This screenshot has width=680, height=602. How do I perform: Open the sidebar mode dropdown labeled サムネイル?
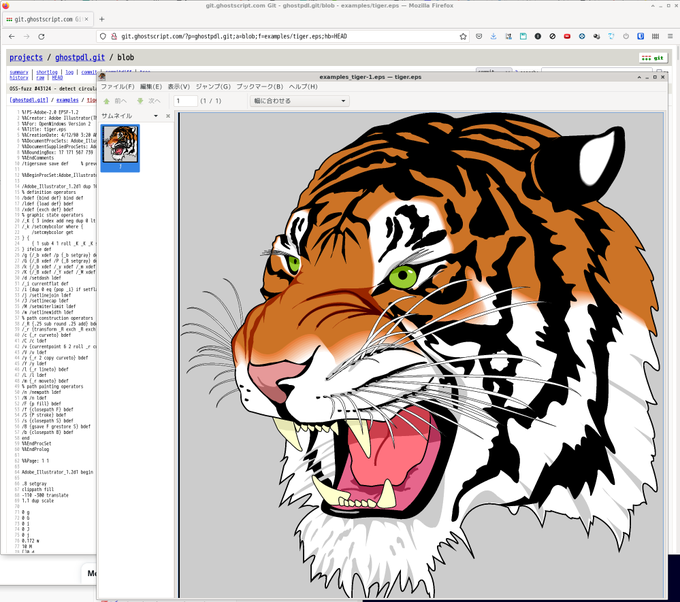click(x=130, y=116)
